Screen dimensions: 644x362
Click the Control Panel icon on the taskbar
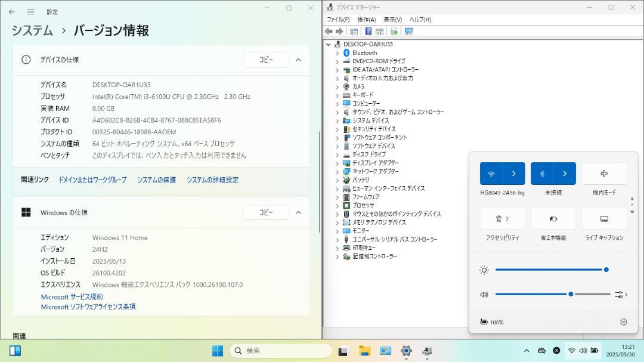[x=385, y=351]
